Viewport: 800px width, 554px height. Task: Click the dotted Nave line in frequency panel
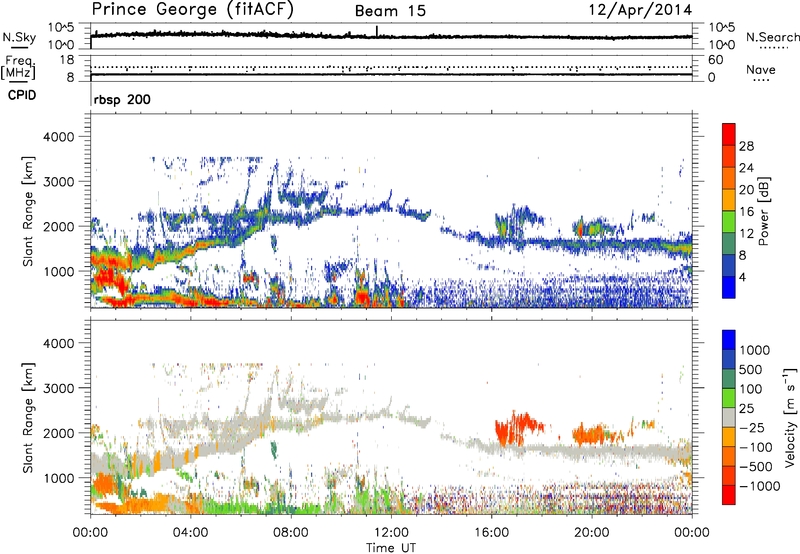(391, 67)
